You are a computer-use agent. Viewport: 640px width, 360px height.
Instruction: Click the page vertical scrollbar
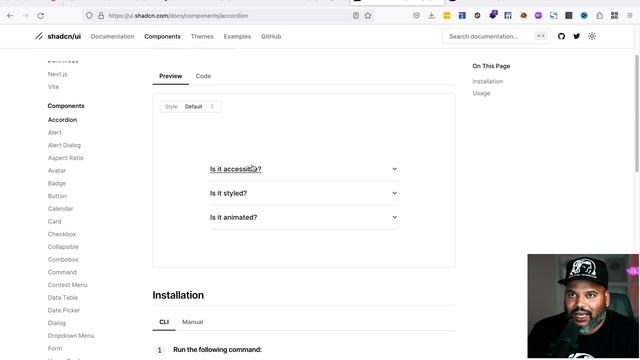(637, 113)
